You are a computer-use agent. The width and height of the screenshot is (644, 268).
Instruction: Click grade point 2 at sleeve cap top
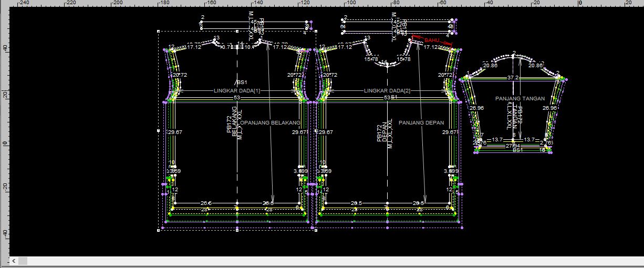click(514, 53)
